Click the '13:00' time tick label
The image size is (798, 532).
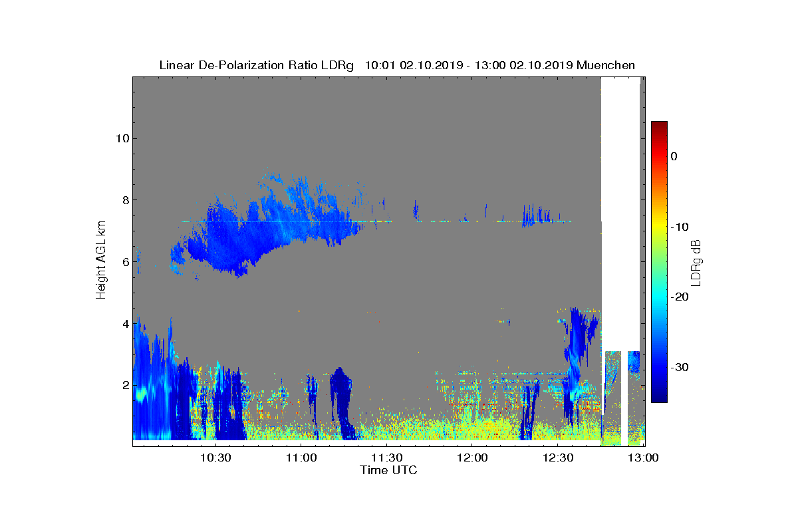coord(643,458)
